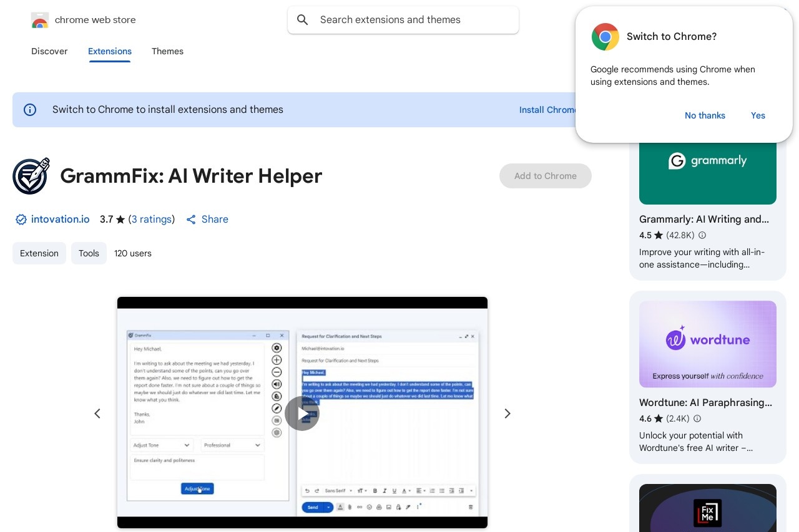Click the verified badge next to intovation.io
Viewport: 799px width, 532px height.
pyautogui.click(x=21, y=220)
